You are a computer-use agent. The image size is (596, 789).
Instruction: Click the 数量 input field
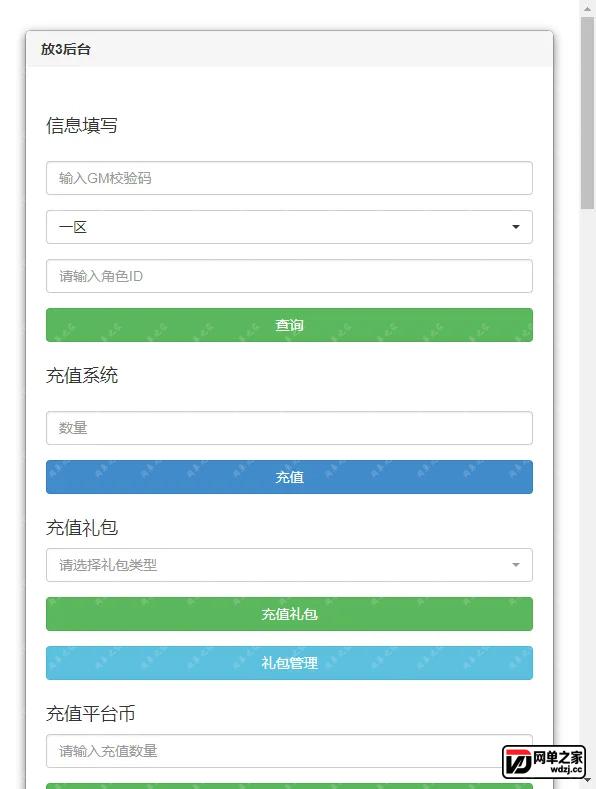[289, 428]
